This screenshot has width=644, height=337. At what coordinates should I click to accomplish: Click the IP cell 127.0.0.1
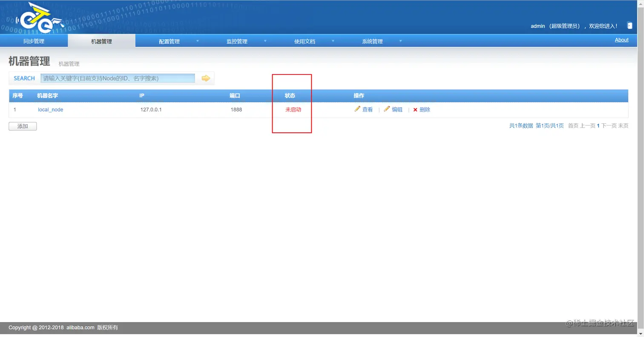[x=151, y=110]
